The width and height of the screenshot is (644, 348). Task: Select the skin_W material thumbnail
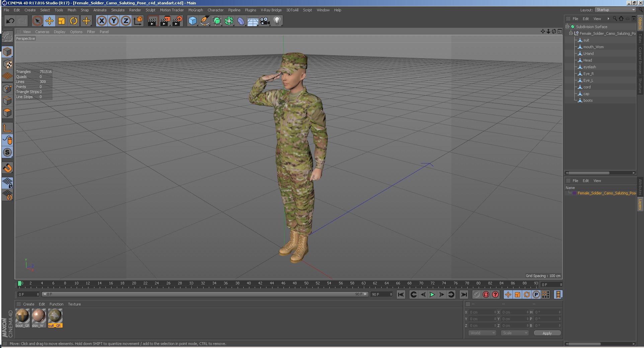coord(38,318)
